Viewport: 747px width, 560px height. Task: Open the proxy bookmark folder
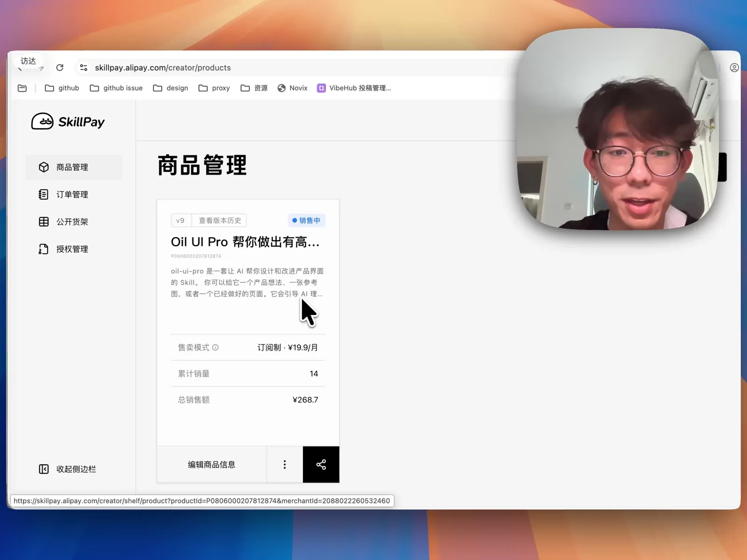pos(214,88)
